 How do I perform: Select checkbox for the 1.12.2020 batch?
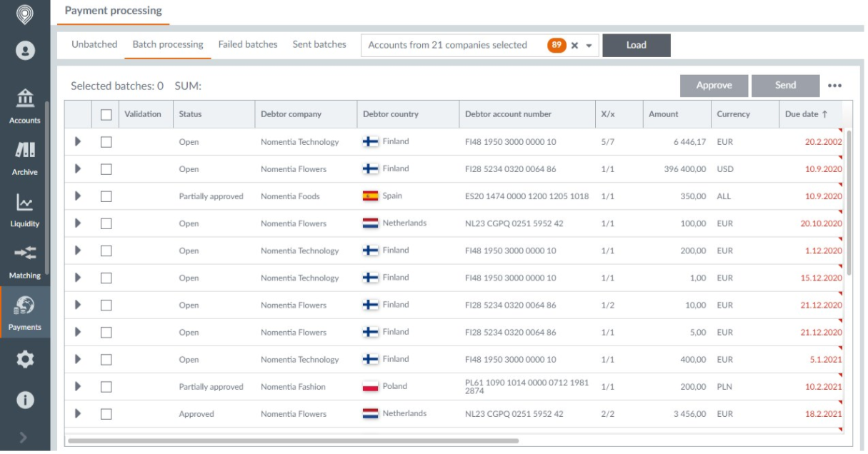point(106,251)
